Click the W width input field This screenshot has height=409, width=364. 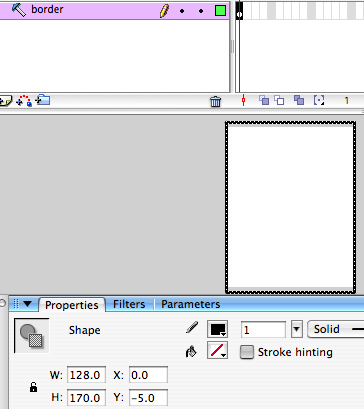coord(86,375)
